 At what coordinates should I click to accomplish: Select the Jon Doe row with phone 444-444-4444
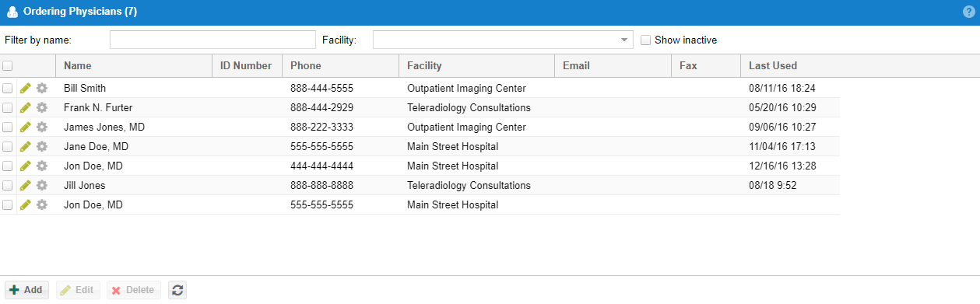click(x=420, y=166)
